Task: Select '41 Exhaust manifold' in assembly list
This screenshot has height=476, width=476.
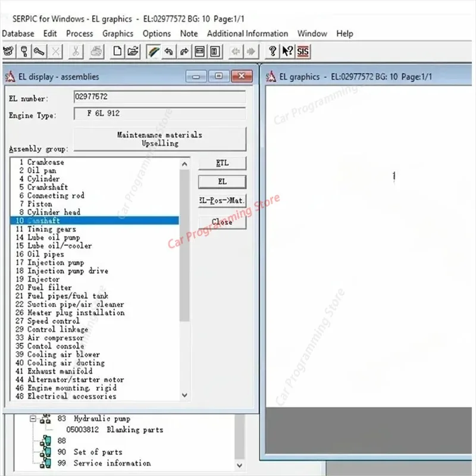Action: pos(95,371)
